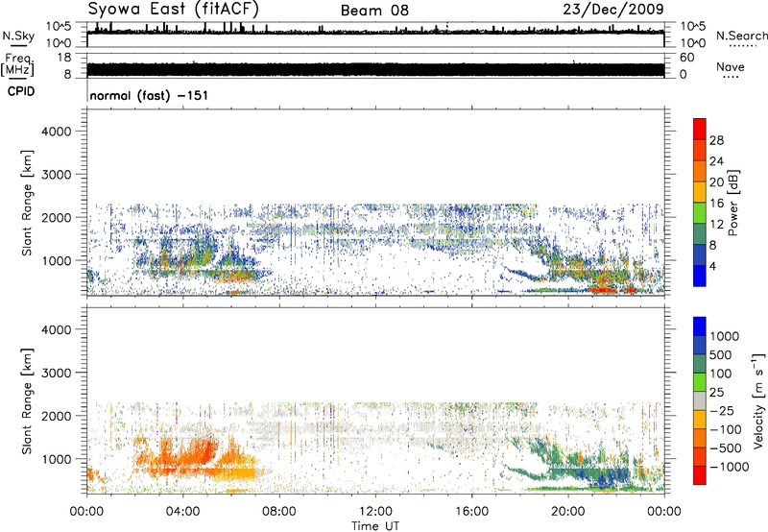The height and width of the screenshot is (532, 768).
Task: Select the 'N.Sky' axis label
Action: pos(18,36)
